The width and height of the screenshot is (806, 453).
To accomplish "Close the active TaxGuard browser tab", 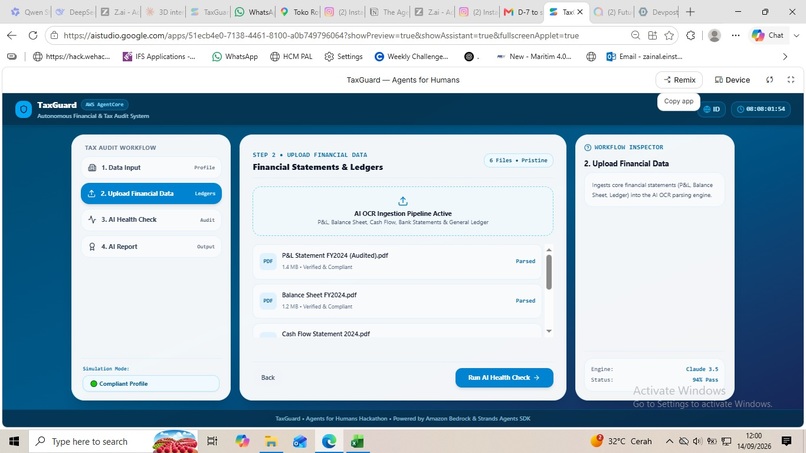I will pos(580,12).
